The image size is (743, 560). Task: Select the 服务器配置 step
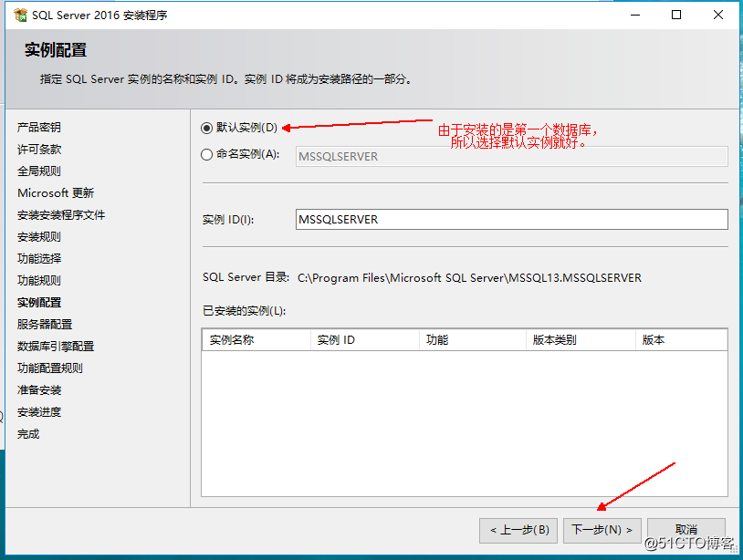[45, 325]
